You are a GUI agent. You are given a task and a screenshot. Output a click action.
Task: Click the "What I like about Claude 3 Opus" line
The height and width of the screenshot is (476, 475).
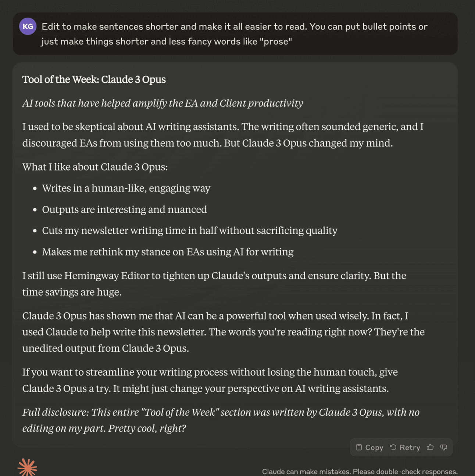[x=95, y=167]
